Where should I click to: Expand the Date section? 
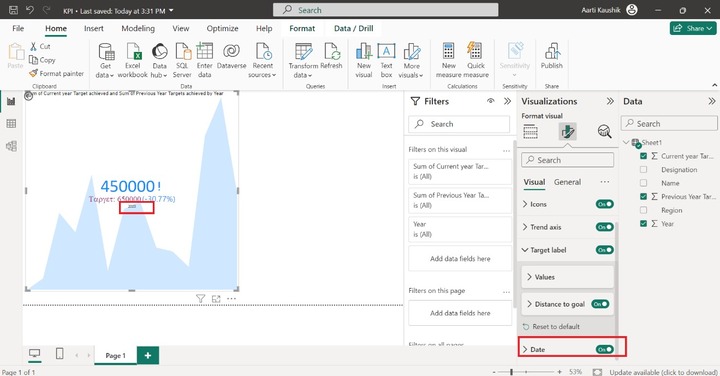[525, 350]
